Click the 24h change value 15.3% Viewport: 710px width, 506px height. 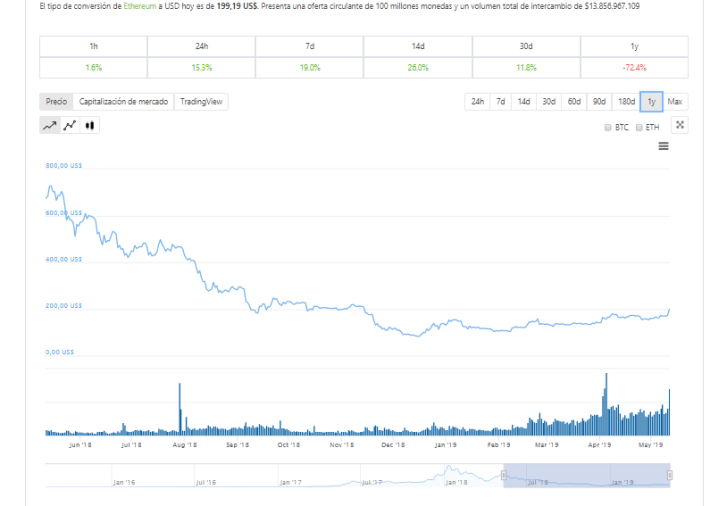coord(201,67)
